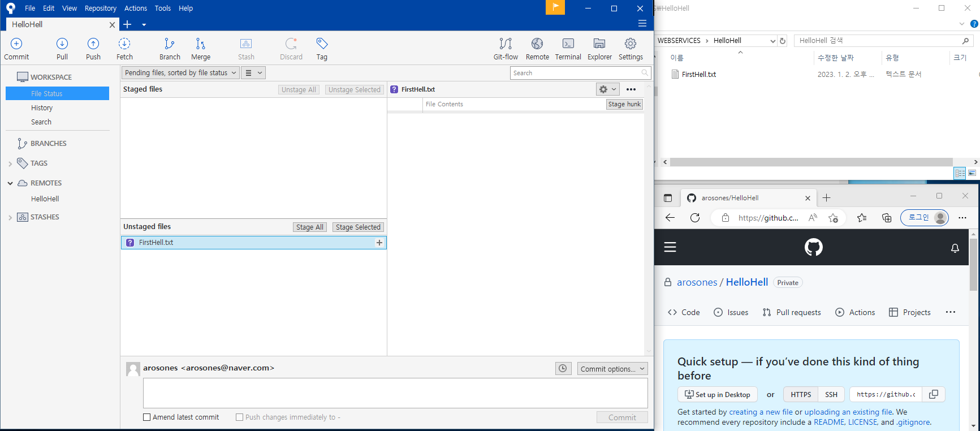Screen dimensions: 980x431
Task: Click the HelloHell search box in Explorer
Action: [x=884, y=41]
